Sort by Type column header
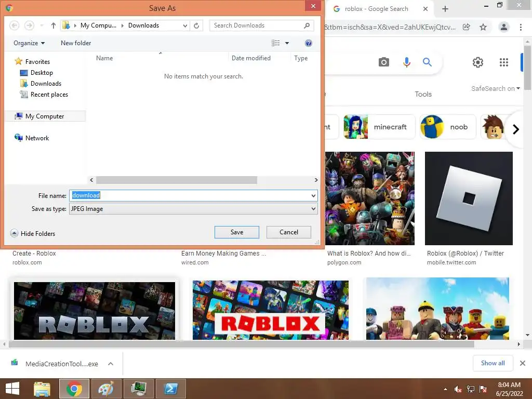Image resolution: width=532 pixels, height=399 pixels. pyautogui.click(x=301, y=58)
